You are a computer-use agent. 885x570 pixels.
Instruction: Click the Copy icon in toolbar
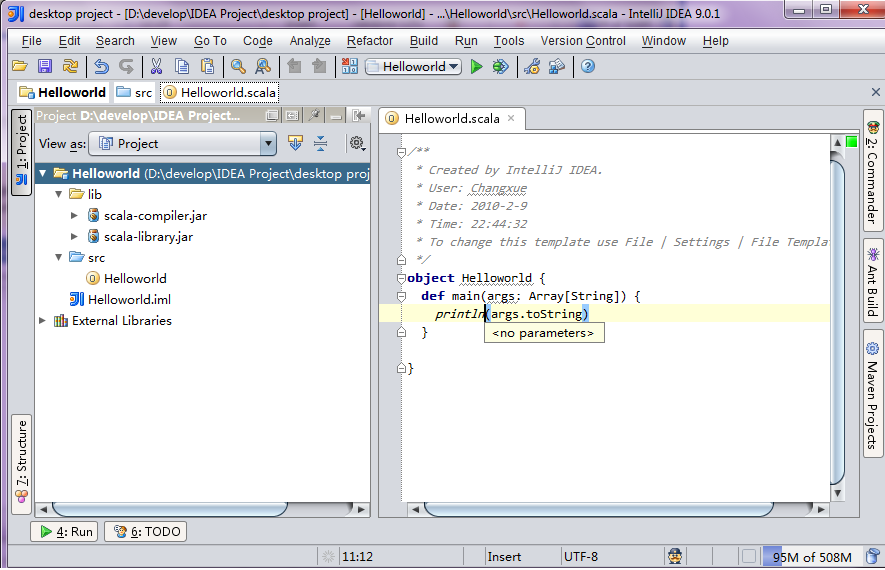pos(182,67)
